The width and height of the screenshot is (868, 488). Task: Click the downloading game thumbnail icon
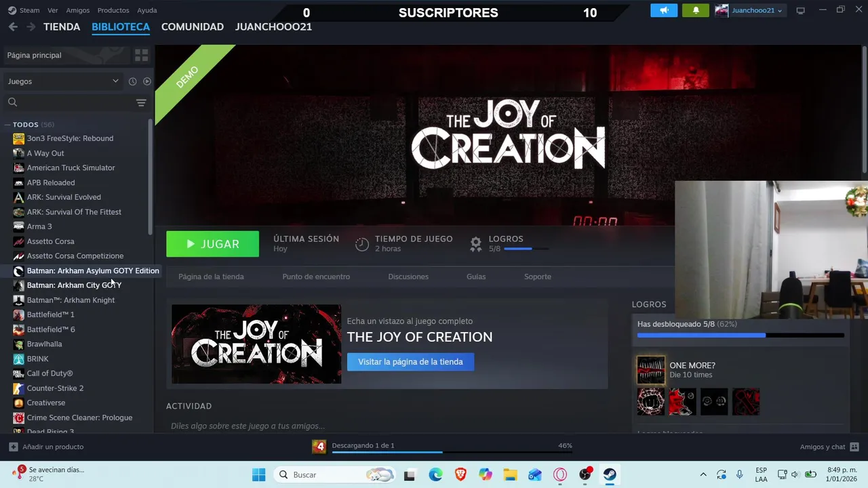pos(319,446)
